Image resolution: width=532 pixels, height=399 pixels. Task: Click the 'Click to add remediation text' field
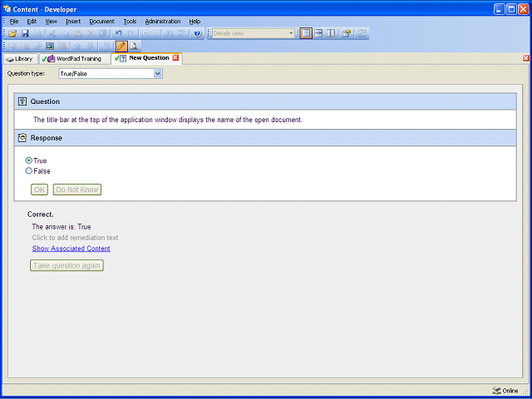[x=75, y=238]
